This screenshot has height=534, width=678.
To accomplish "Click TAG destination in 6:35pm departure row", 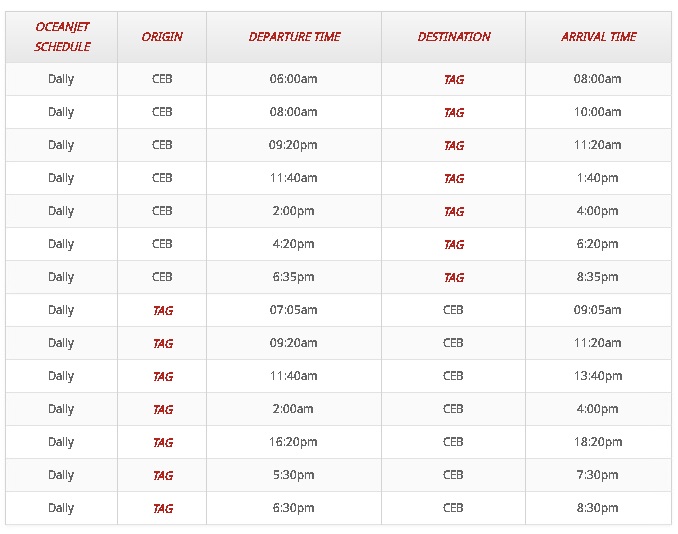I will coord(454,277).
